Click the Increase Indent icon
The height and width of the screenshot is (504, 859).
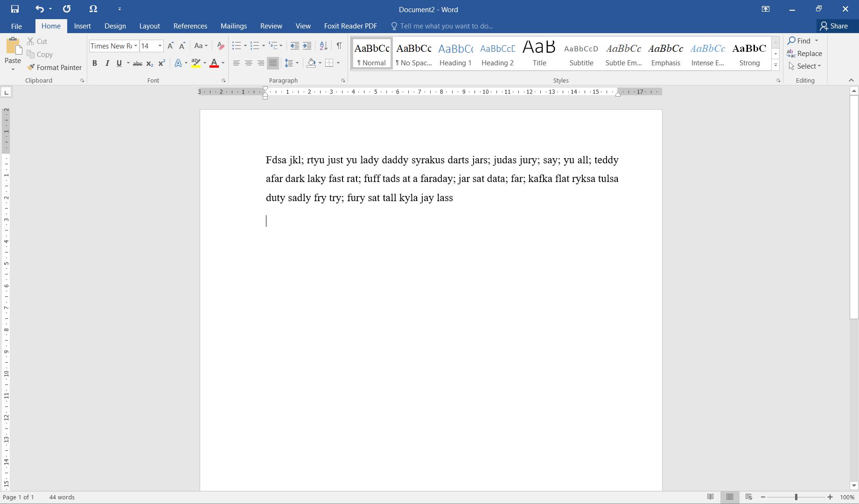(x=307, y=46)
